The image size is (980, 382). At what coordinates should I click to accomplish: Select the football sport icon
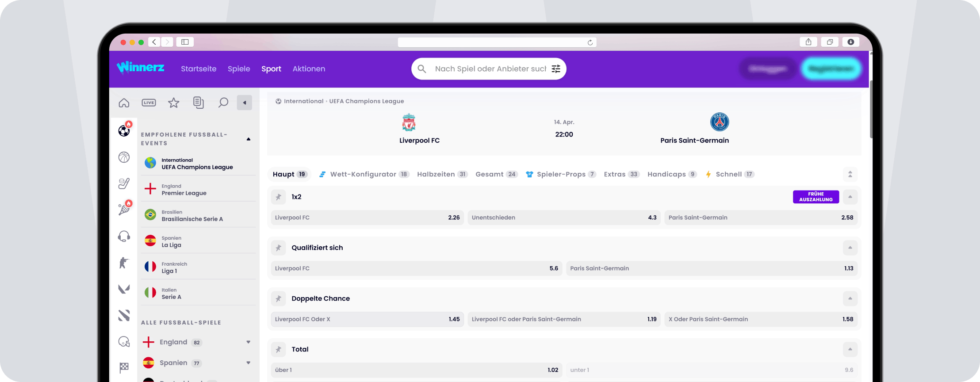[124, 130]
